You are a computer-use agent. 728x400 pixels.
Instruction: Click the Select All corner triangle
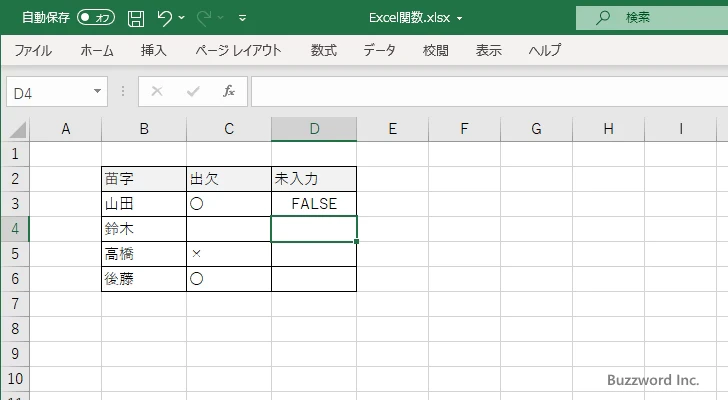click(17, 129)
